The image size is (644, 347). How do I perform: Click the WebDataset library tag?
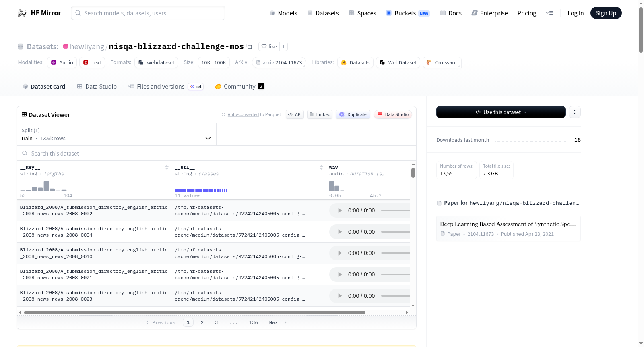click(x=398, y=62)
